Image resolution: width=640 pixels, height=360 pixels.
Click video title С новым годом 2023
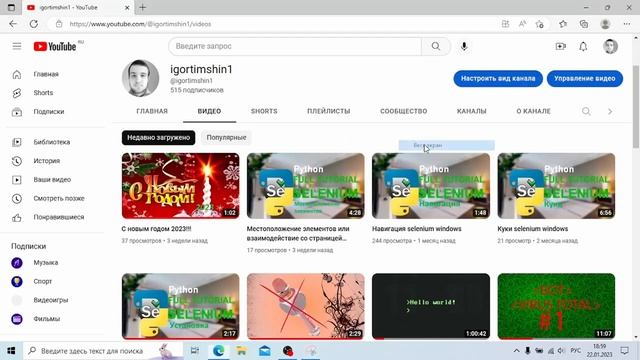pos(156,229)
